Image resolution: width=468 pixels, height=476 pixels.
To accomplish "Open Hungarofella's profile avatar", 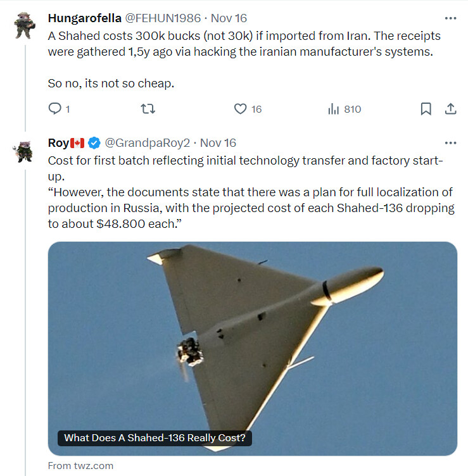I will (x=25, y=25).
